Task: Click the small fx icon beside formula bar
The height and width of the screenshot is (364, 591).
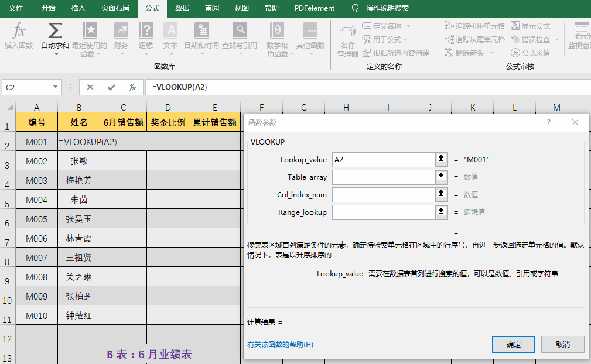Action: pyautogui.click(x=132, y=87)
